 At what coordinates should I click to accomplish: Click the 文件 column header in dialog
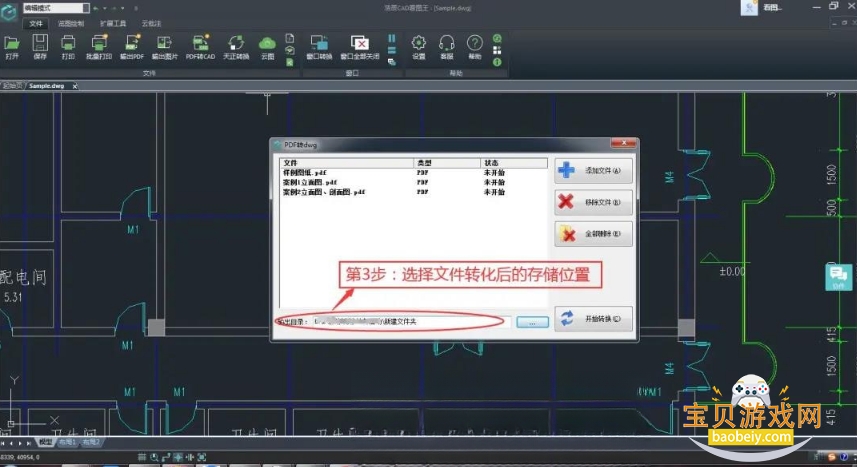(347, 163)
